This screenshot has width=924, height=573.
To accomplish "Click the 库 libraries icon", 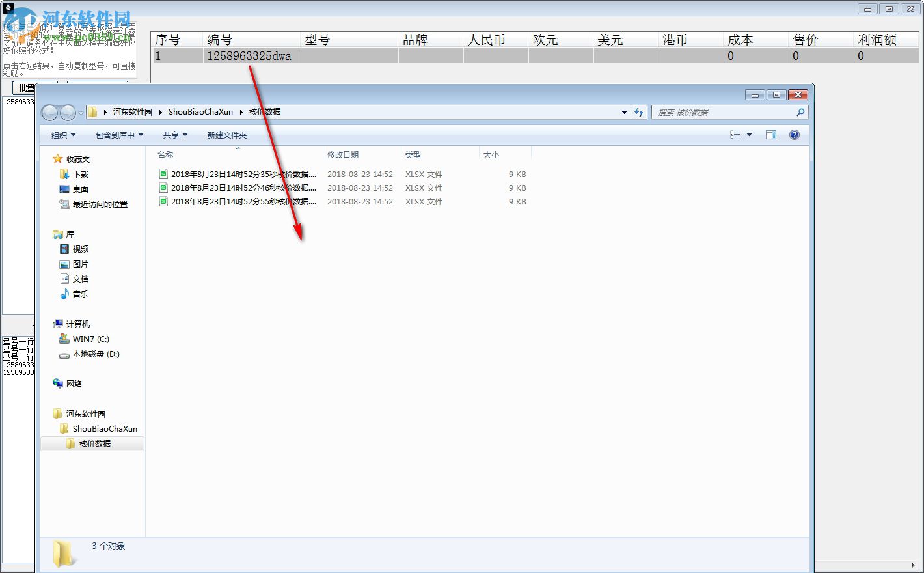I will click(x=58, y=234).
